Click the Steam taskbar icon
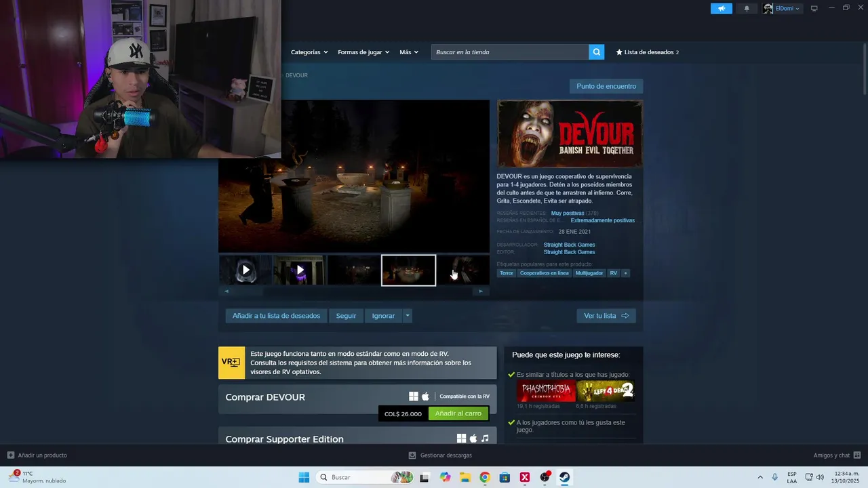 tap(564, 477)
